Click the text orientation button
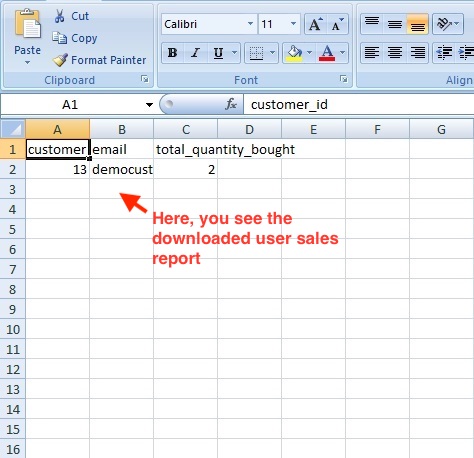This screenshot has height=458, width=474. 448,24
